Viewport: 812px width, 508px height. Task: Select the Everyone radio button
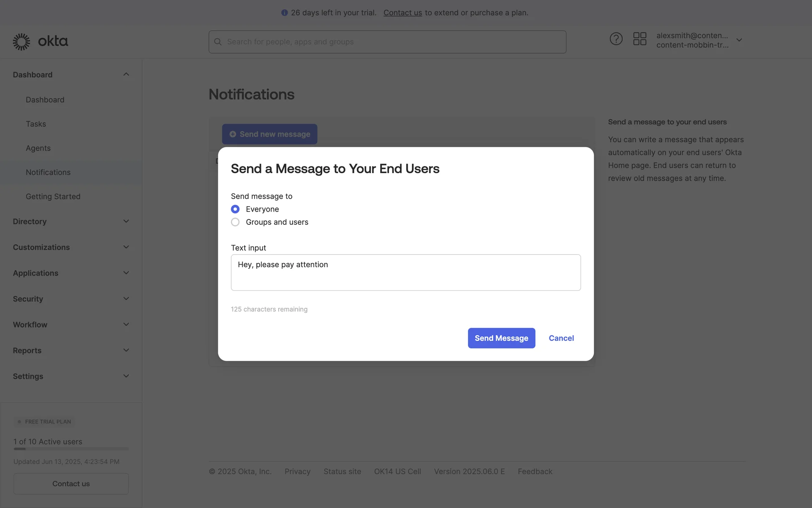[x=235, y=209]
